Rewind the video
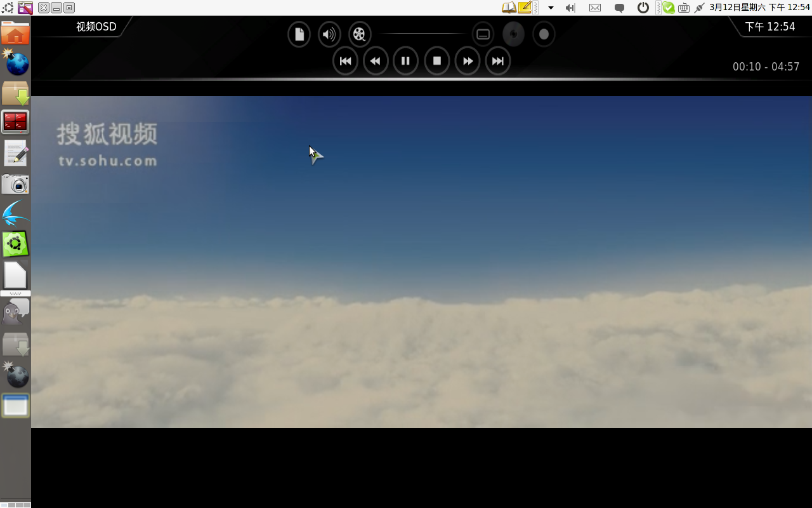The height and width of the screenshot is (508, 812). click(376, 62)
